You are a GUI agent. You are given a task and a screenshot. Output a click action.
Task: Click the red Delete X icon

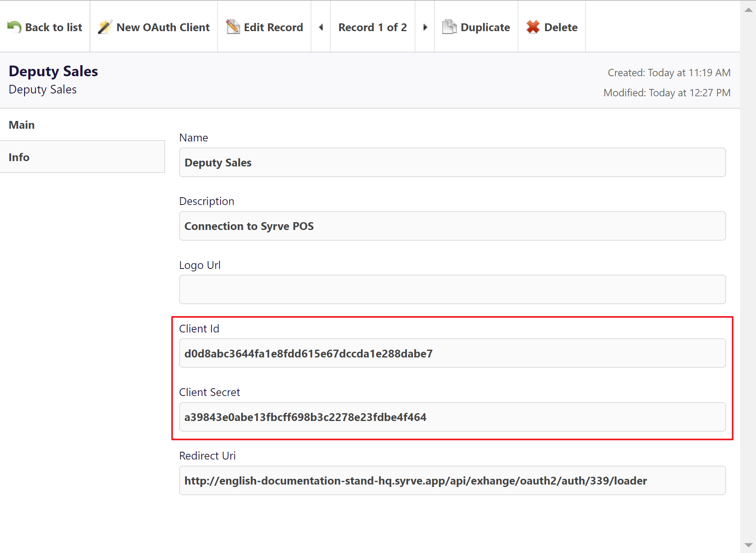pos(533,27)
